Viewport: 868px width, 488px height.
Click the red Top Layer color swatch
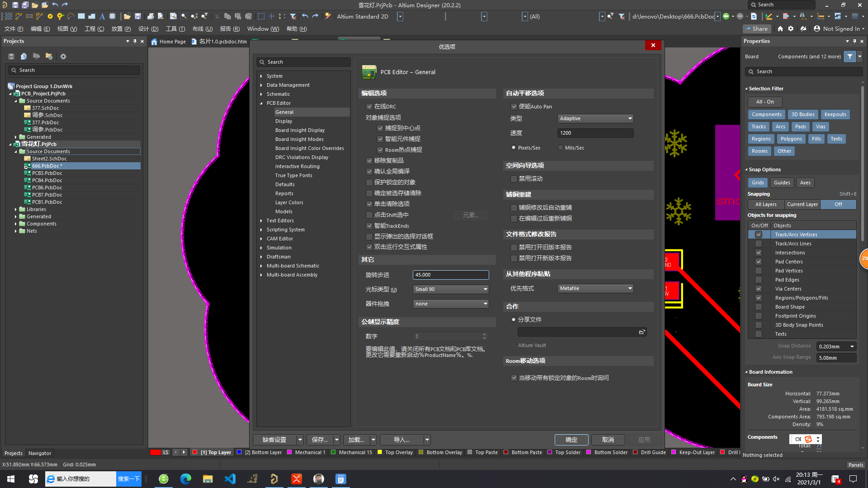[195, 452]
